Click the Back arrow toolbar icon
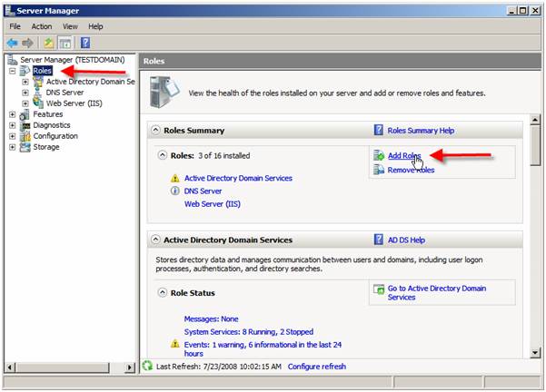Screen dimensions: 546x392 tap(12, 44)
